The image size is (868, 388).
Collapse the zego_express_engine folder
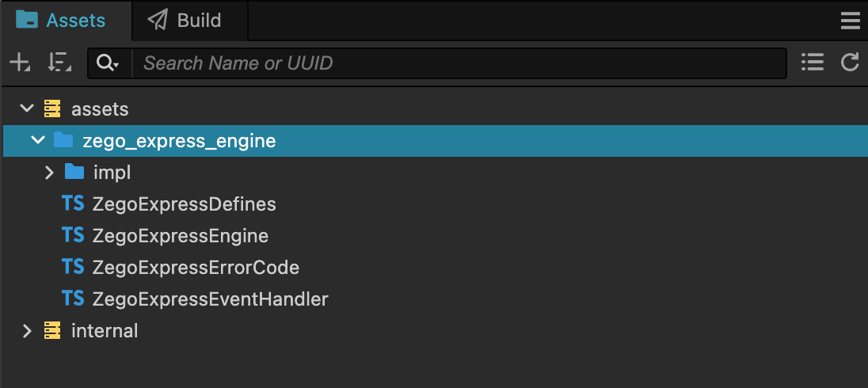point(37,141)
